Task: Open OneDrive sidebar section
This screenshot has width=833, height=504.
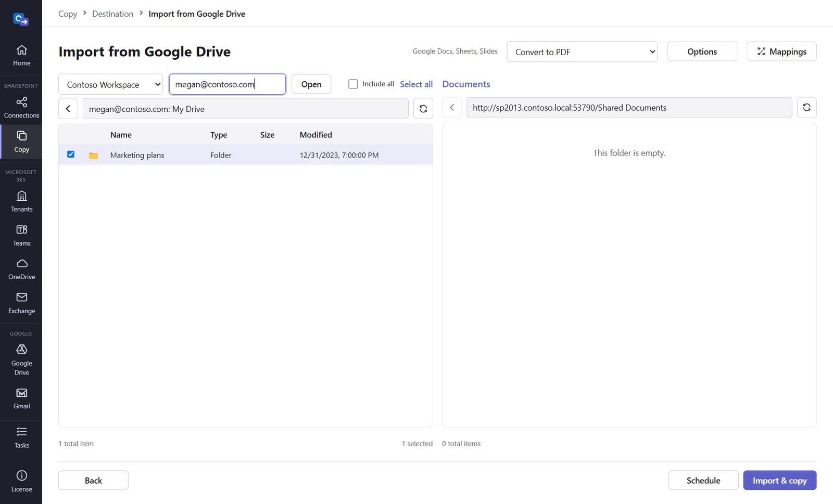Action: (x=21, y=269)
